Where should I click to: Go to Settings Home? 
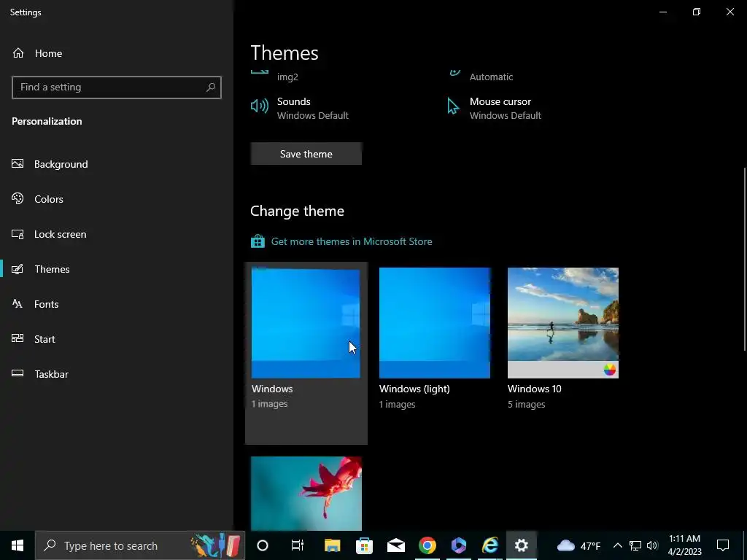click(37, 53)
